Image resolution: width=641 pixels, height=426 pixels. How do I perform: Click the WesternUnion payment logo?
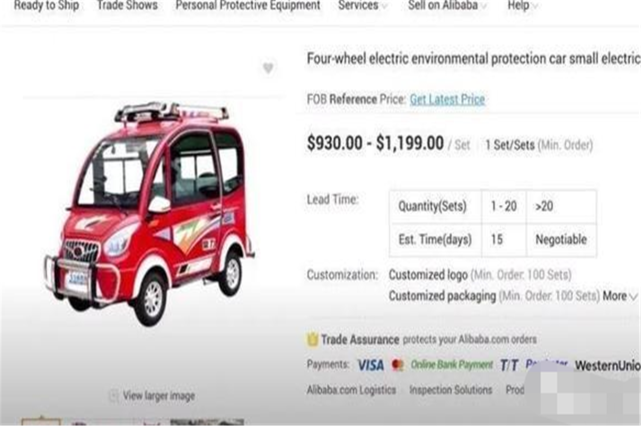tap(607, 365)
